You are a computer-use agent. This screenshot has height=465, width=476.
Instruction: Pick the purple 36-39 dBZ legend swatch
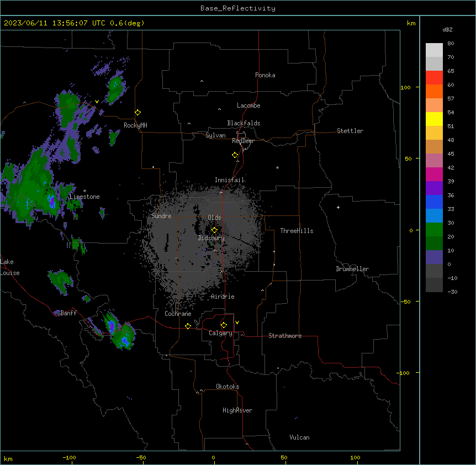coord(434,188)
